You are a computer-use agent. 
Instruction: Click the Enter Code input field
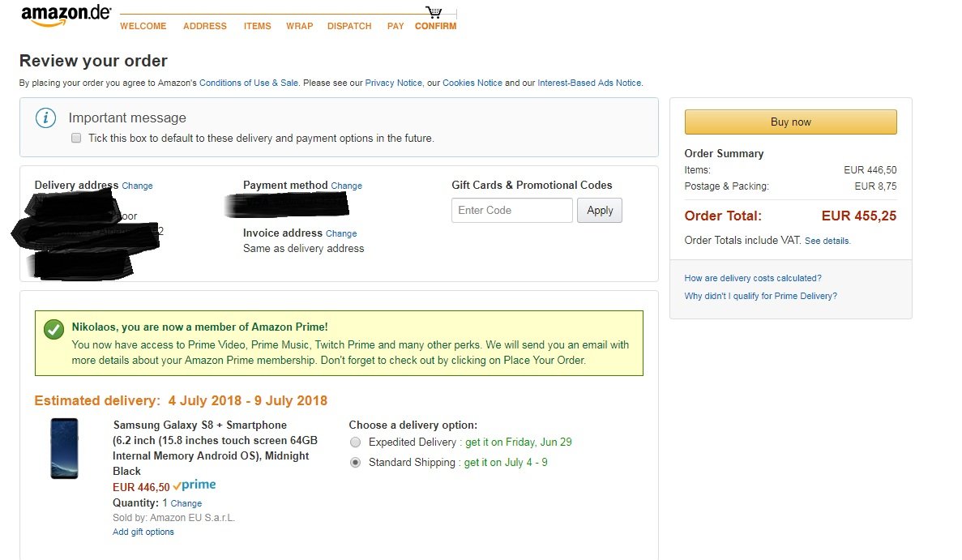[x=512, y=211]
